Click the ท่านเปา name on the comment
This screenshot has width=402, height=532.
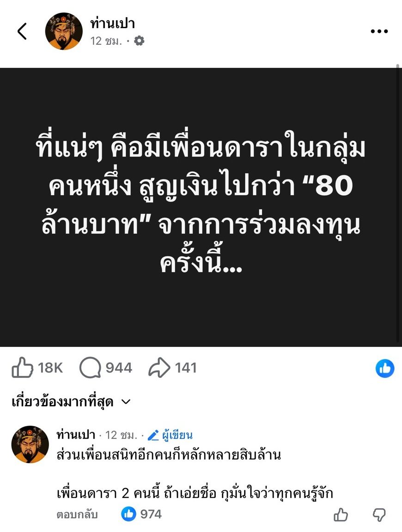[76, 435]
